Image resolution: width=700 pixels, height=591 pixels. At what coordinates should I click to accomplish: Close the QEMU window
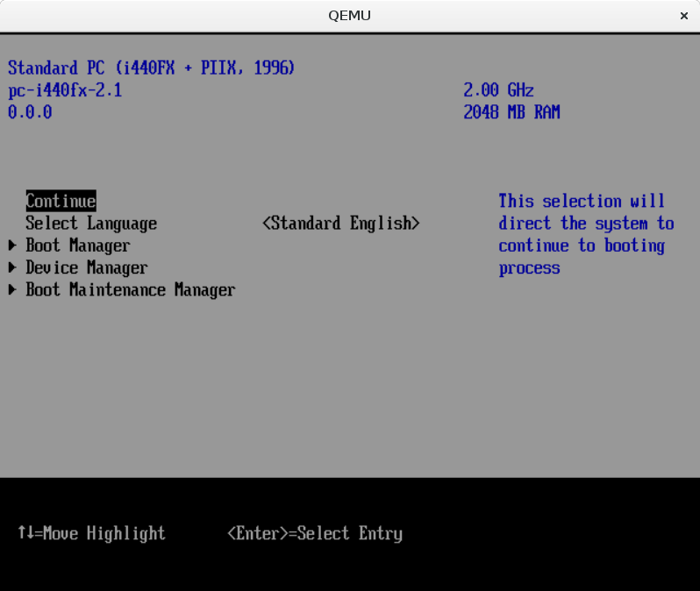tap(683, 16)
